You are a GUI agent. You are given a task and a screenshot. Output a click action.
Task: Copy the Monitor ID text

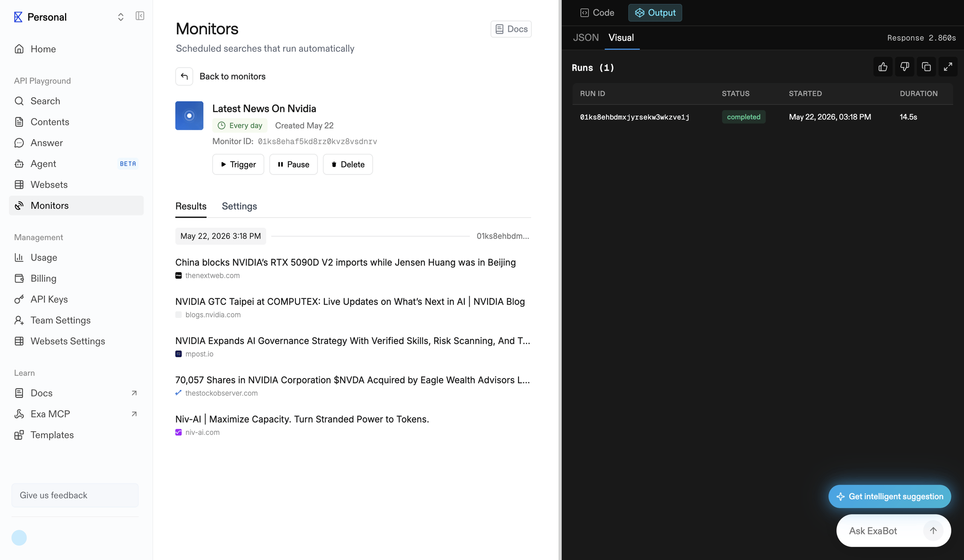(317, 141)
